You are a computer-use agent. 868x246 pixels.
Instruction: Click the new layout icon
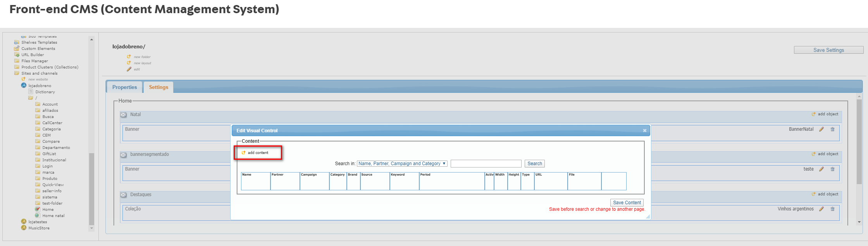tap(129, 63)
